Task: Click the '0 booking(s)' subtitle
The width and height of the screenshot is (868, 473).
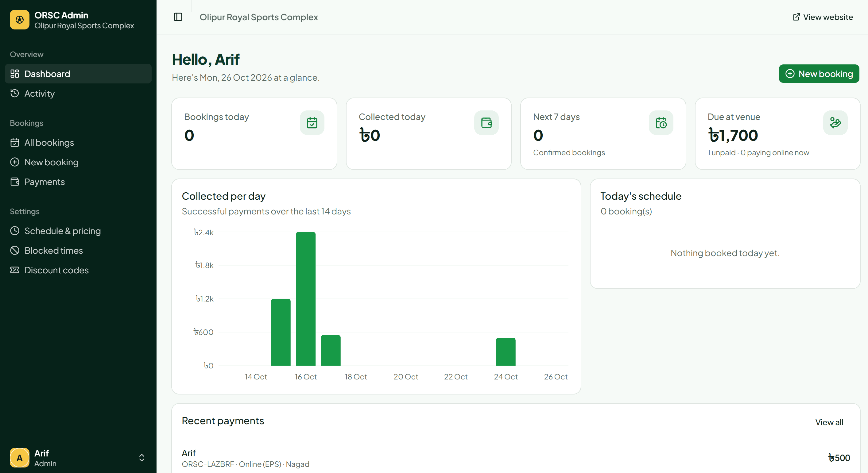Action: tap(626, 211)
